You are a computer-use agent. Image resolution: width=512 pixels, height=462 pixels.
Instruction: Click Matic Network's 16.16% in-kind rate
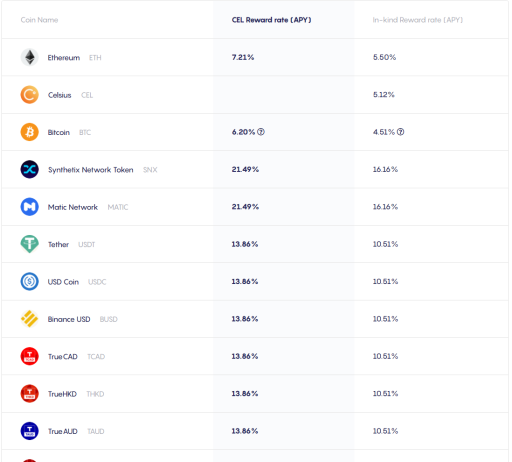[385, 207]
